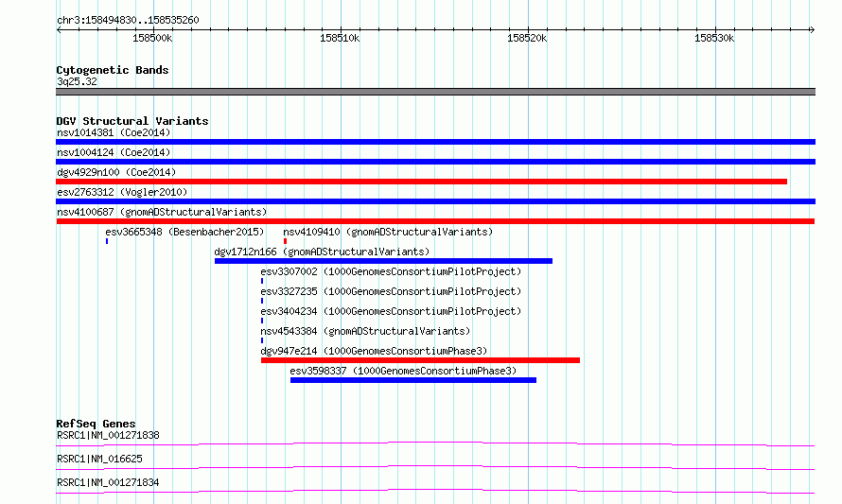Open the esv2763312 (Vogler2010) variant bar
This screenshot has height=504, width=842.
pyautogui.click(x=435, y=201)
